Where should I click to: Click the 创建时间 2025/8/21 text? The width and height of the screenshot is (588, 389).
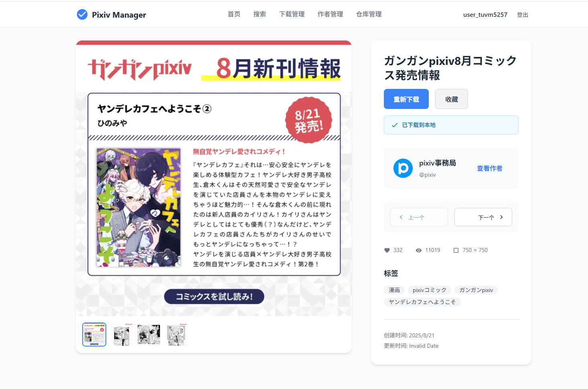(409, 335)
